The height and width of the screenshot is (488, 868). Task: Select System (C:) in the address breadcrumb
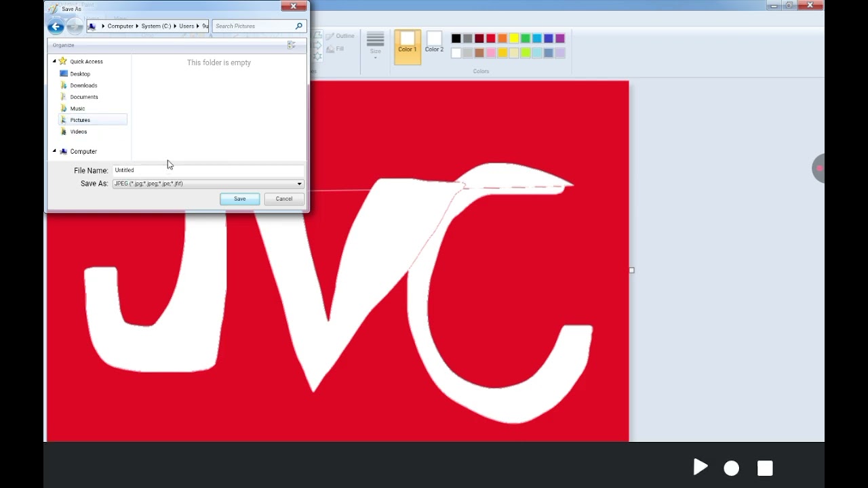coord(156,26)
